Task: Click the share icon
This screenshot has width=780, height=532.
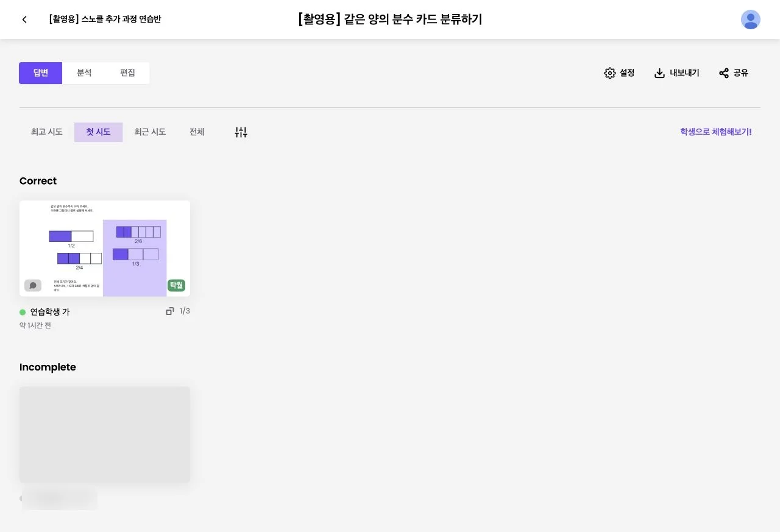Action: point(724,73)
